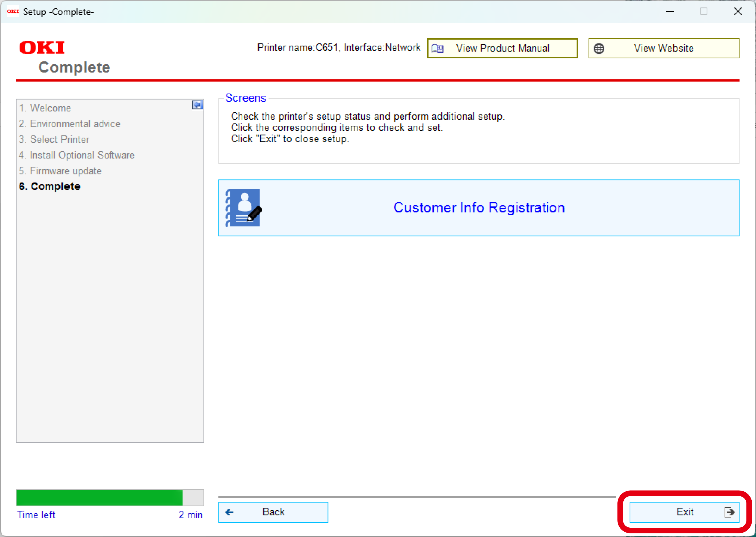Screen dimensions: 756x537
Task: Minimize the Setup window
Action: point(670,11)
